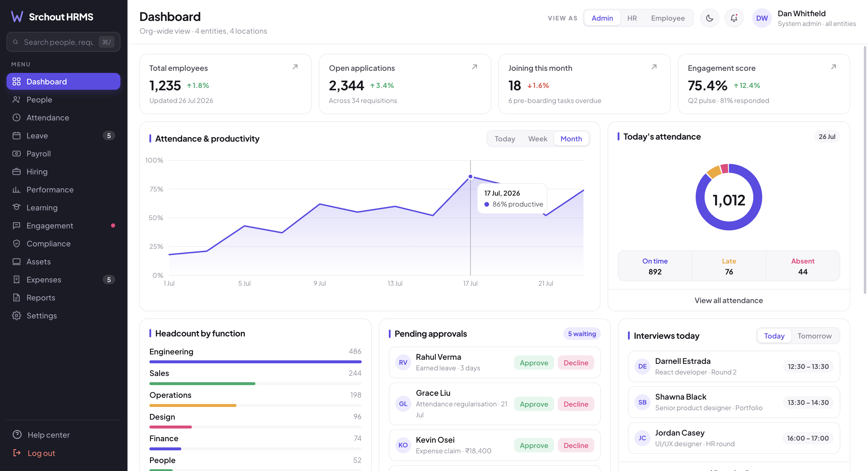Open View all attendance link

[729, 300]
